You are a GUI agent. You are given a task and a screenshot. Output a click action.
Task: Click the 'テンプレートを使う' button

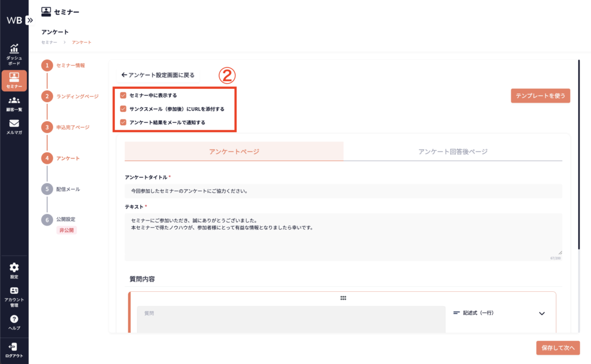(540, 96)
